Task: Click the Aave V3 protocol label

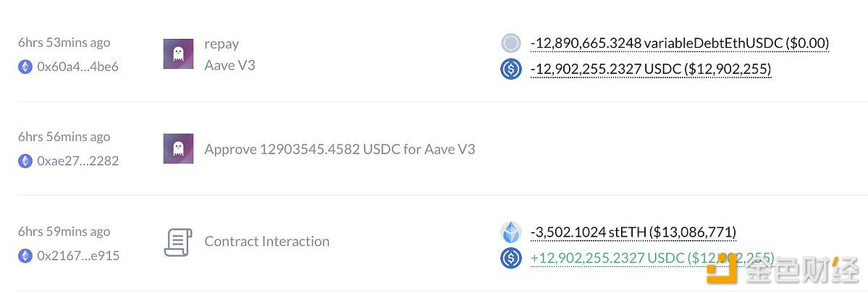Action: pyautogui.click(x=229, y=65)
